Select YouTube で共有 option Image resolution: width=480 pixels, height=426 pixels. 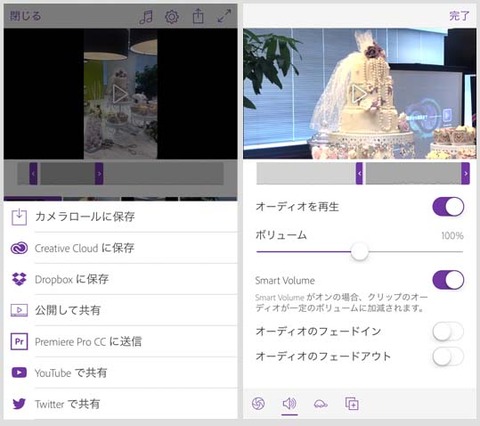[x=121, y=373]
